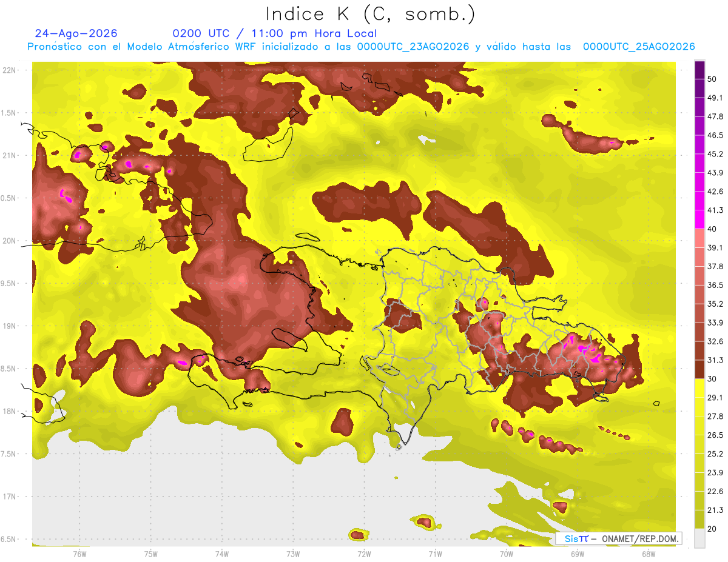Click the '0000UTC_25AGO2026' valid-until timestamp

pyautogui.click(x=639, y=47)
